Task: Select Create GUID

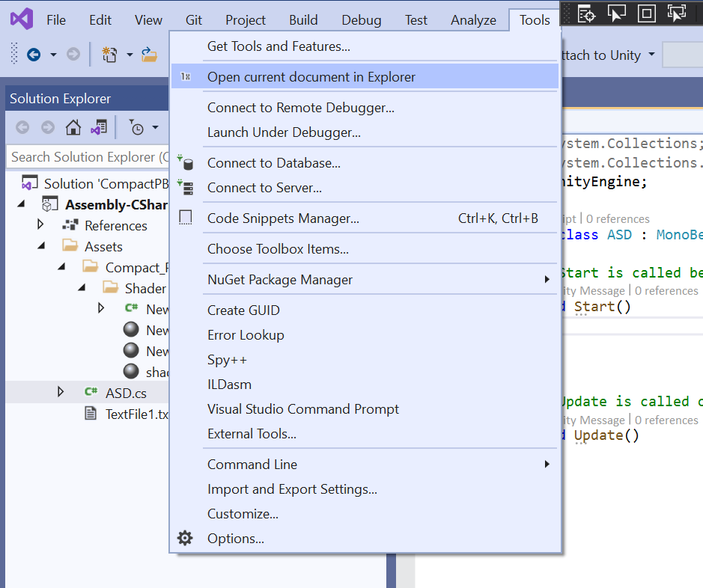Action: click(x=365, y=310)
